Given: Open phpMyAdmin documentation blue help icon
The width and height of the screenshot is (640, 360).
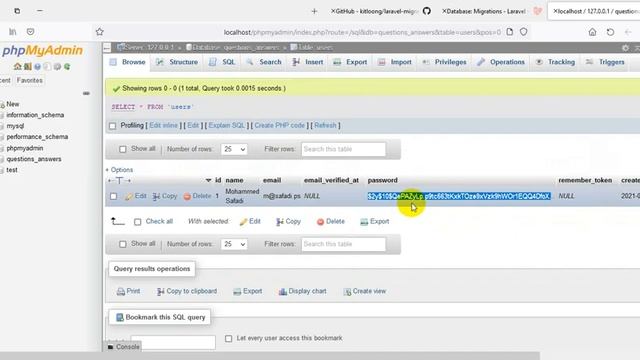Looking at the screenshot, I should click(38, 66).
